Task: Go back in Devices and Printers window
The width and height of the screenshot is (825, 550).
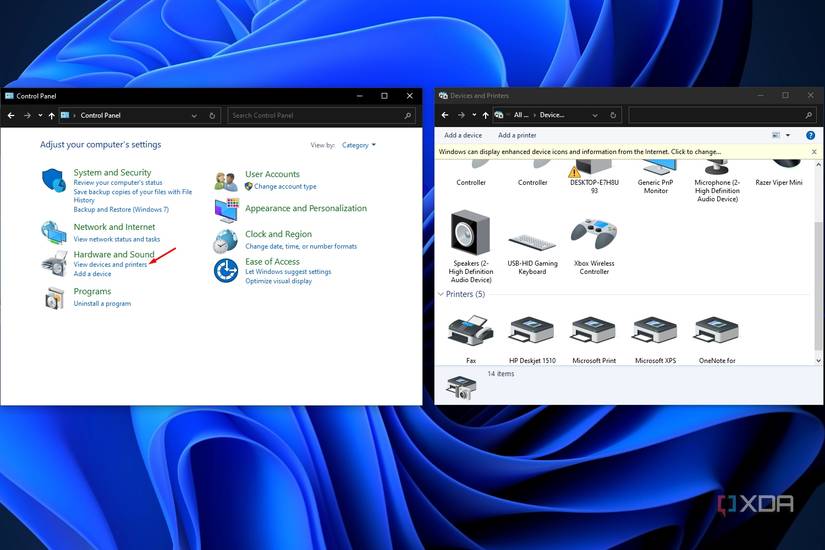Action: point(445,115)
